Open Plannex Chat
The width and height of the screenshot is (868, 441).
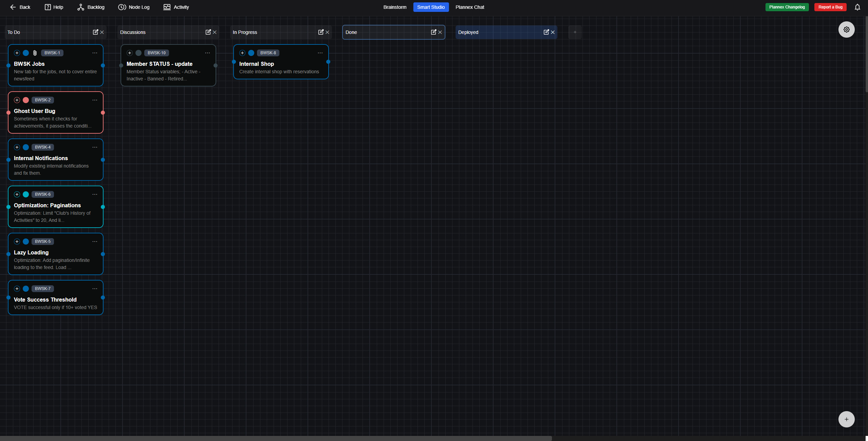(x=469, y=7)
